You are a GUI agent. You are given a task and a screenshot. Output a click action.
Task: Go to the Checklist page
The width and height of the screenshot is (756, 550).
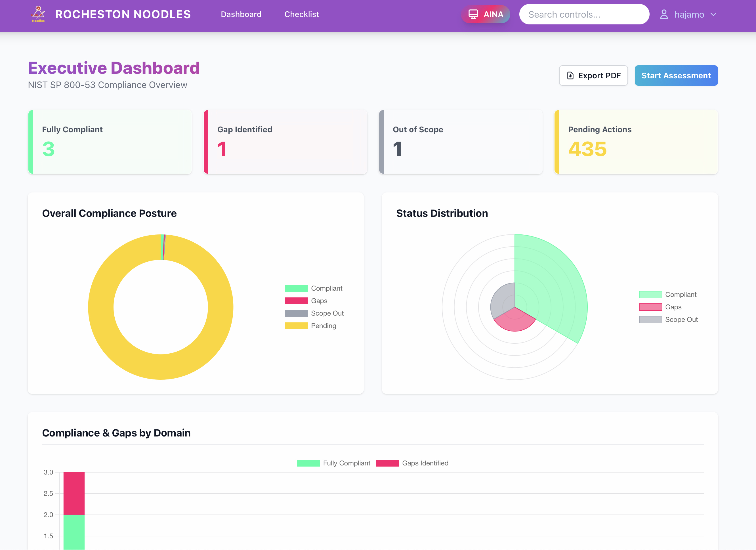[x=301, y=14]
